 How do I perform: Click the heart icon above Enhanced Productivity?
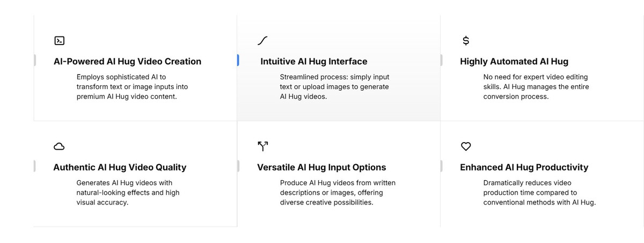pyautogui.click(x=466, y=146)
